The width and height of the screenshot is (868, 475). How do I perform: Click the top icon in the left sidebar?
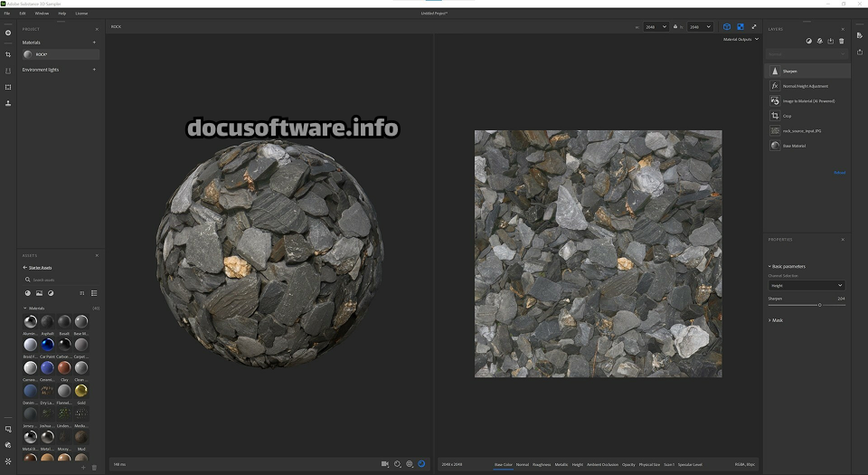(8, 33)
